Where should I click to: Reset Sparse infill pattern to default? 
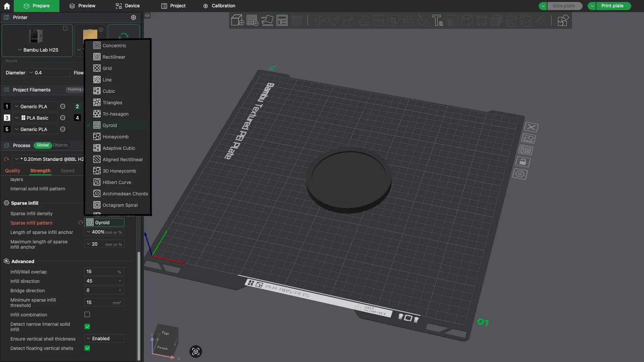click(x=80, y=223)
